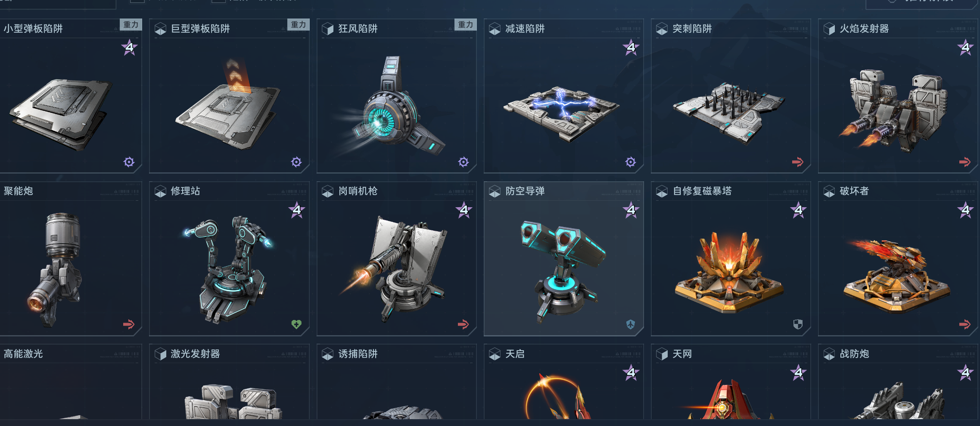Screen dimensions: 980x426
Task: Click the star level 4 badge on 天启
Action: (x=631, y=373)
